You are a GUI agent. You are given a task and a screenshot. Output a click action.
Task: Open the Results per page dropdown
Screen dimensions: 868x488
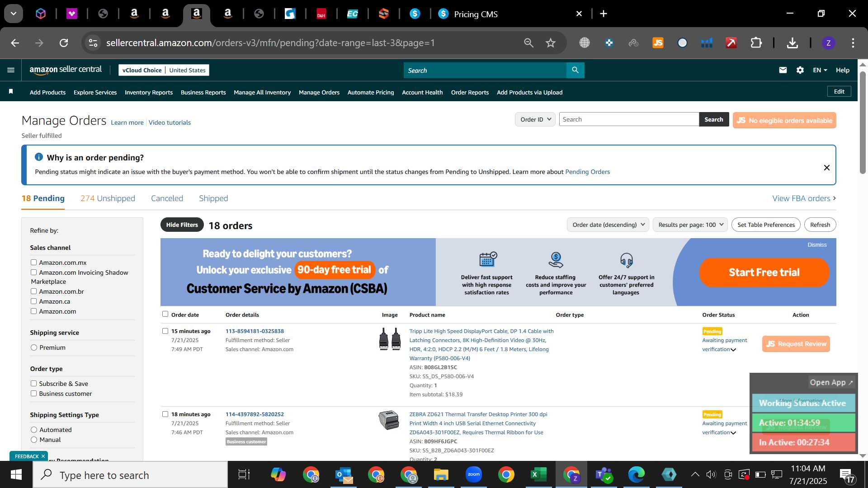(x=690, y=225)
